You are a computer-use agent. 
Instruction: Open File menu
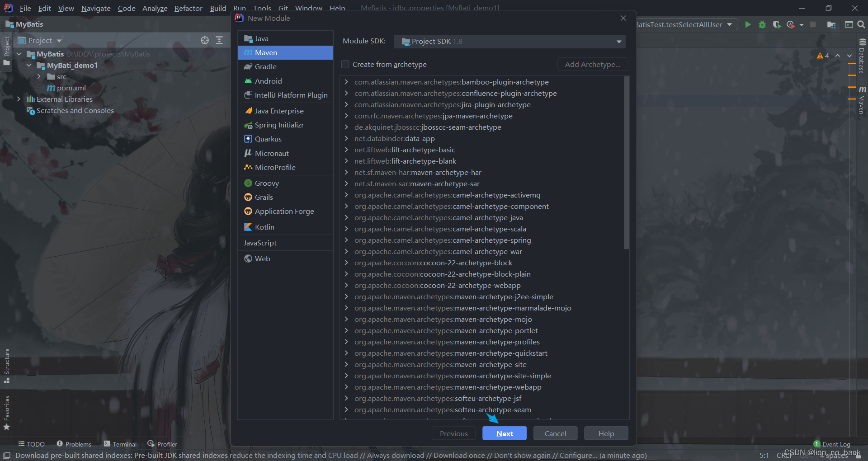tap(25, 8)
